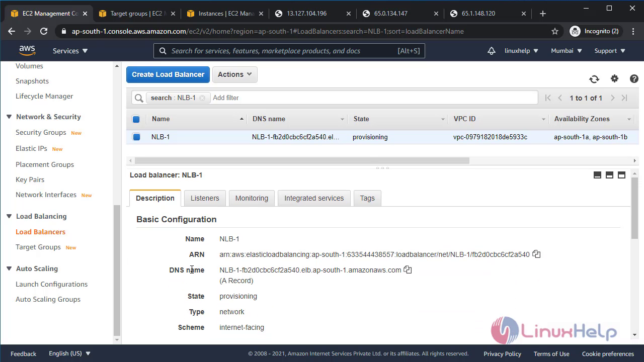Click the search magnifier in filter bar
644x362 pixels.
click(139, 98)
